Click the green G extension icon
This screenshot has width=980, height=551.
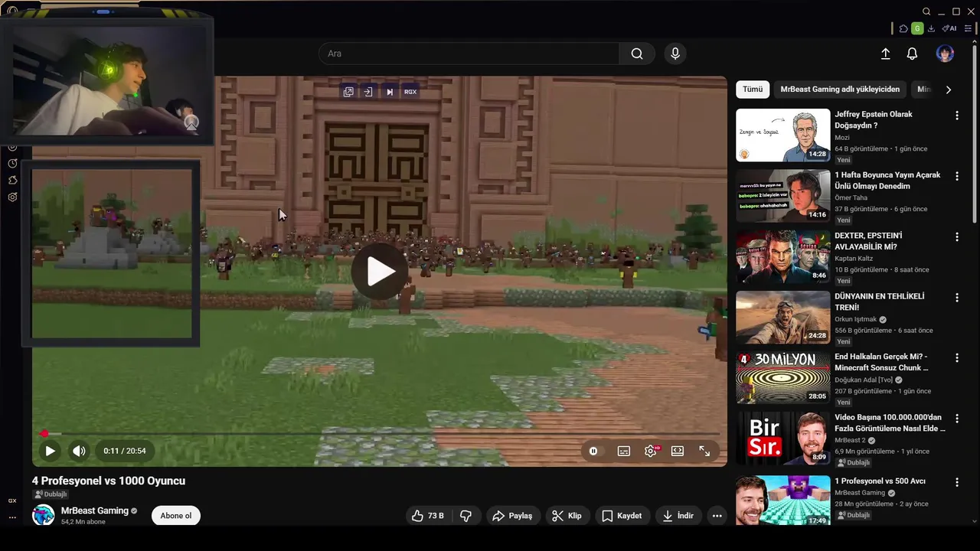[x=917, y=28]
